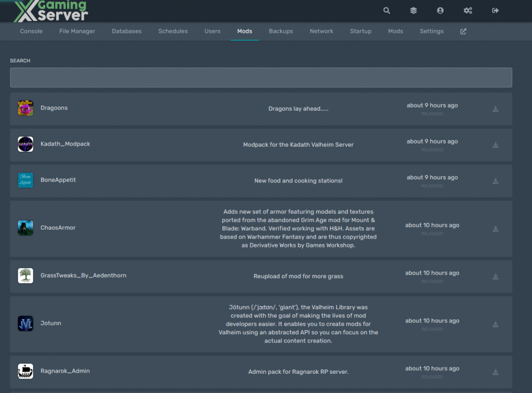The image size is (532, 393).
Task: Click ChaosArmor 'about 10 hours ago' timestamp
Action: pyautogui.click(x=432, y=225)
